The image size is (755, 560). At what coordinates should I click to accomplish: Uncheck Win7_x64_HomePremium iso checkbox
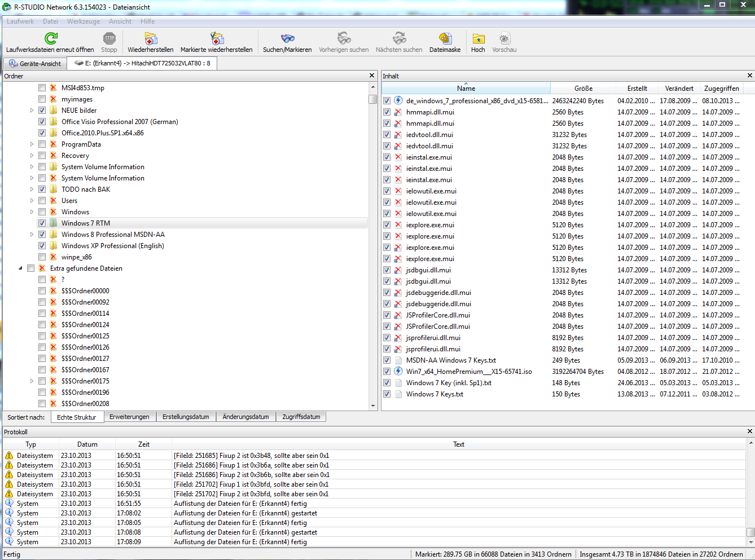[387, 372]
